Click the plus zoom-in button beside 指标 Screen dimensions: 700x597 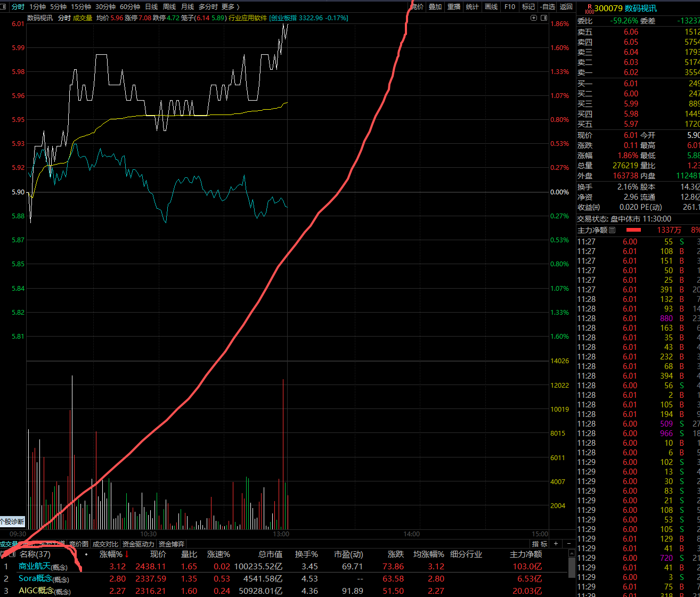556,544
